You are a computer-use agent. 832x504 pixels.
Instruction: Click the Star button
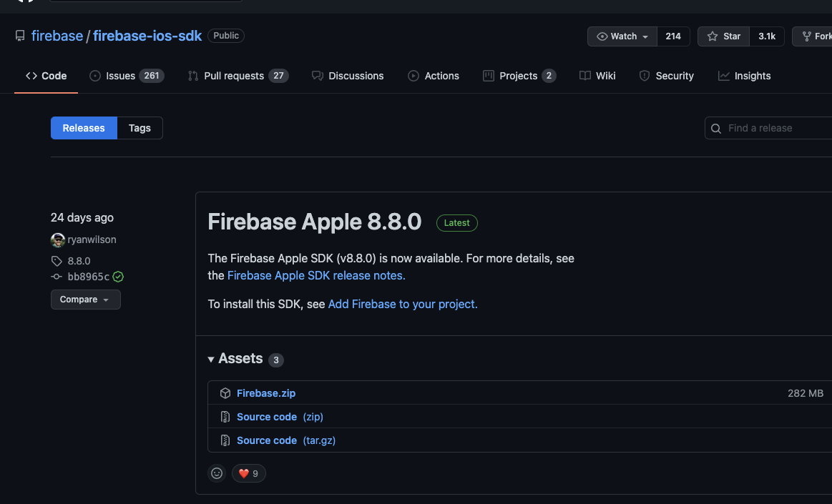[723, 36]
